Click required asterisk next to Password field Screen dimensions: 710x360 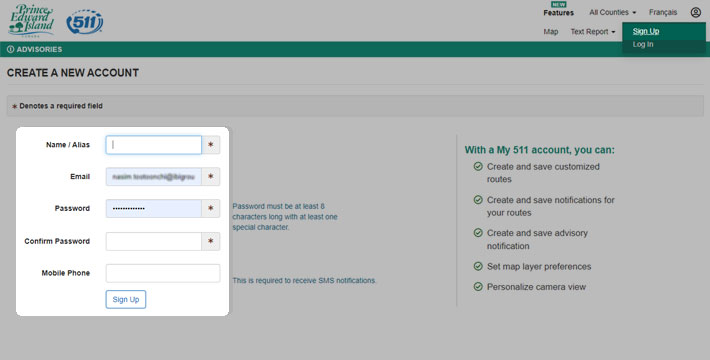pos(211,208)
